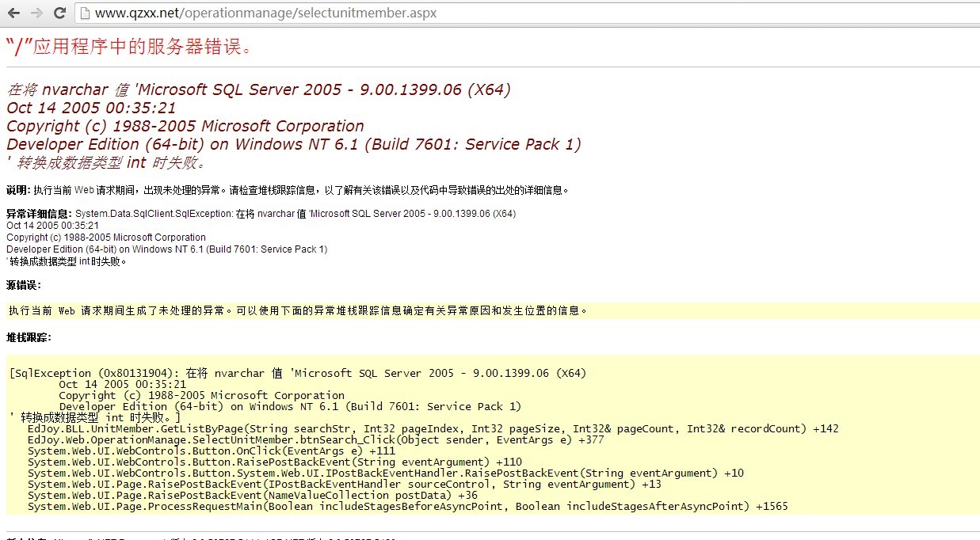Focus the address bar URL www.qzxx.net

tap(265, 13)
